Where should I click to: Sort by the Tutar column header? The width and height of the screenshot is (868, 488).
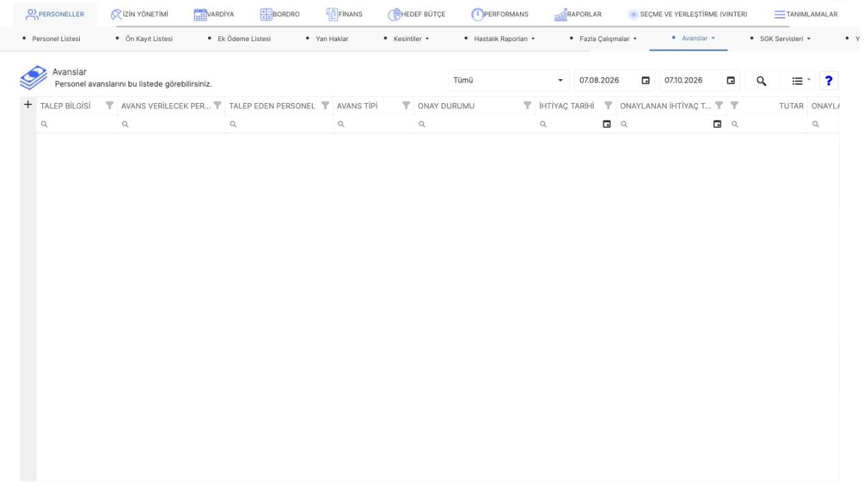pos(790,106)
